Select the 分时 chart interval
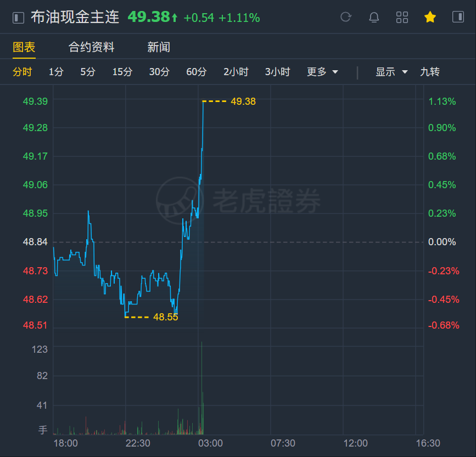476x457 pixels. [x=22, y=72]
